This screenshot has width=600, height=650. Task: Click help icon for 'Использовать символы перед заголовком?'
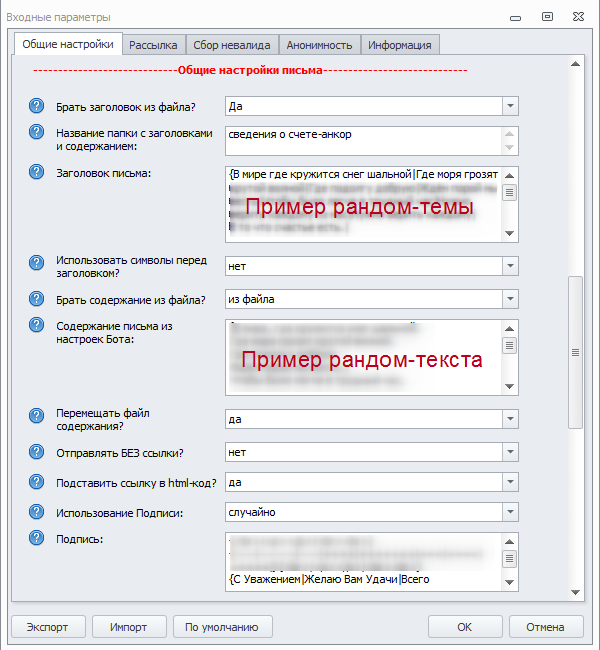pyautogui.click(x=36, y=262)
